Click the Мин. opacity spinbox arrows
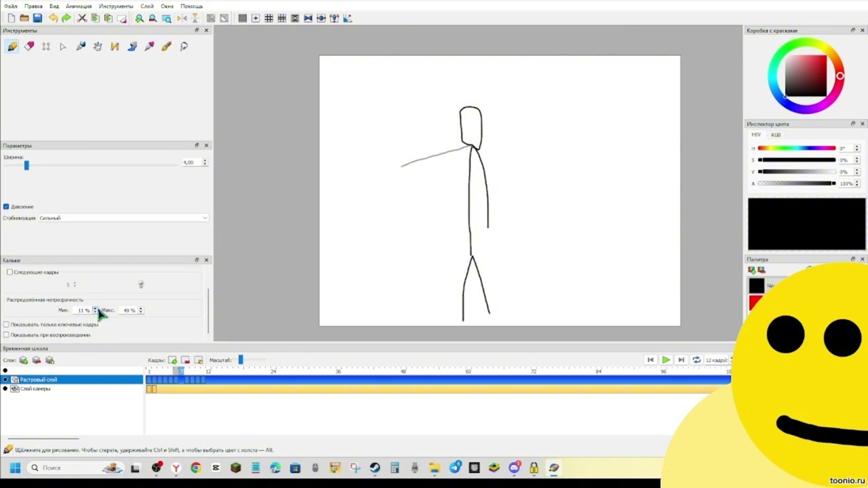This screenshot has height=488, width=868. [94, 310]
